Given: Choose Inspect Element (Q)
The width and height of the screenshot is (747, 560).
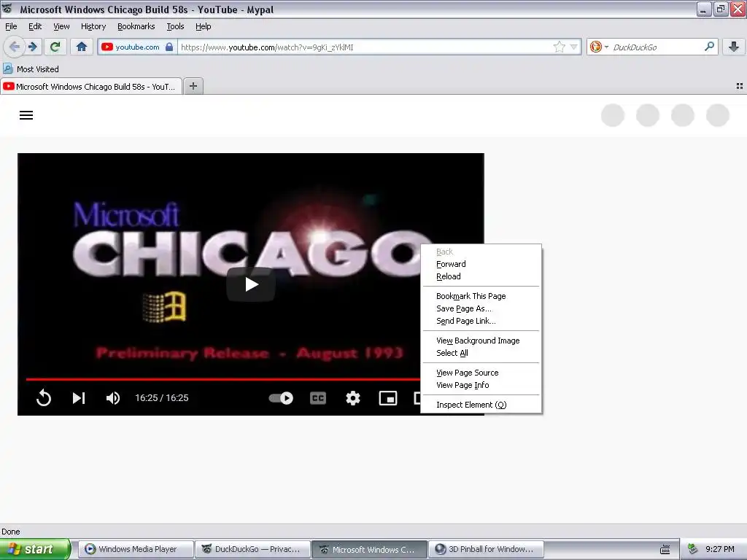Looking at the screenshot, I should [x=481, y=404].
